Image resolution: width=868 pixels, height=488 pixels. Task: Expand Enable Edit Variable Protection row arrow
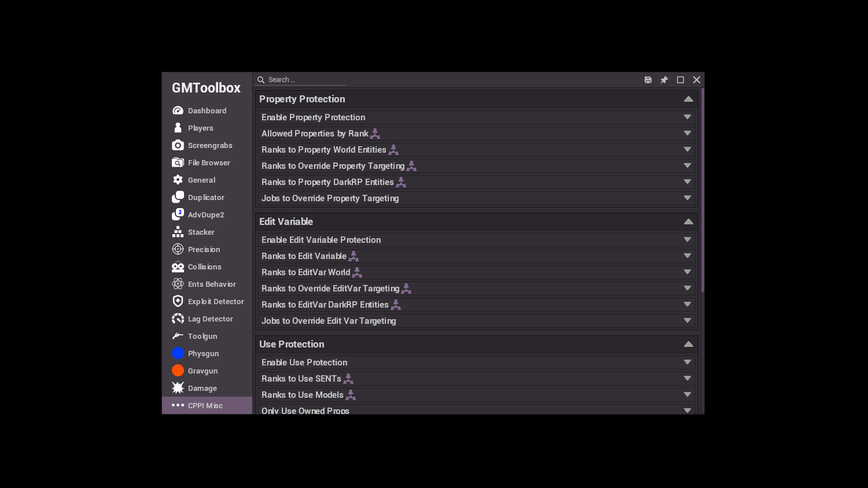[x=687, y=239]
